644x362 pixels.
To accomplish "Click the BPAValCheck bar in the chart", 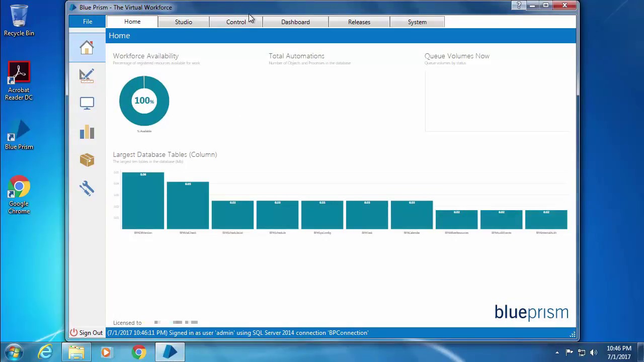I will click(188, 206).
